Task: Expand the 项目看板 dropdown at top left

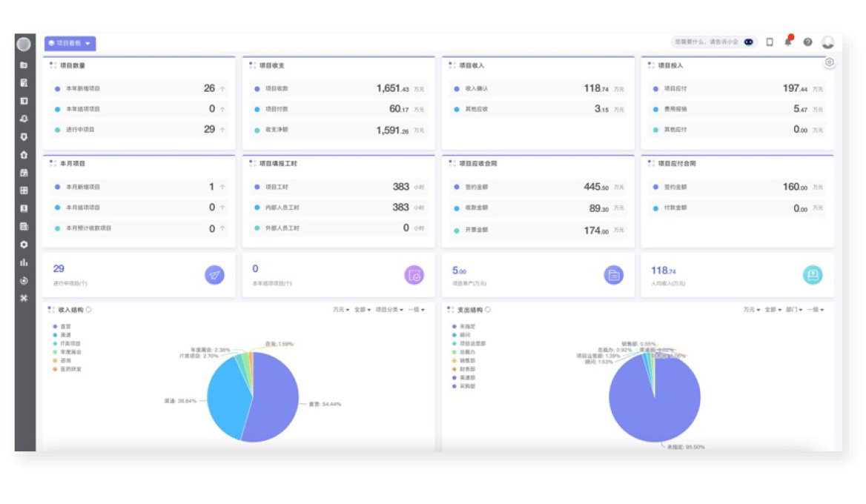Action: tap(70, 44)
